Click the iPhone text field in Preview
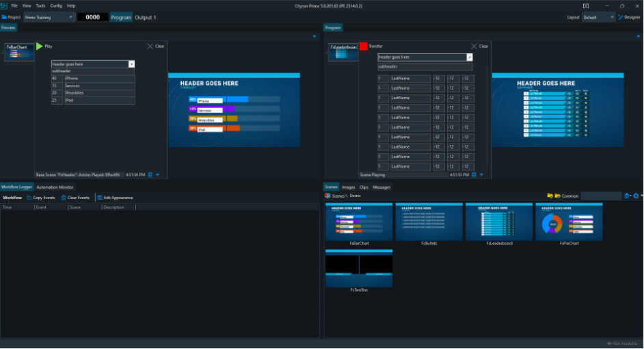This screenshot has height=349, width=644. coord(99,79)
